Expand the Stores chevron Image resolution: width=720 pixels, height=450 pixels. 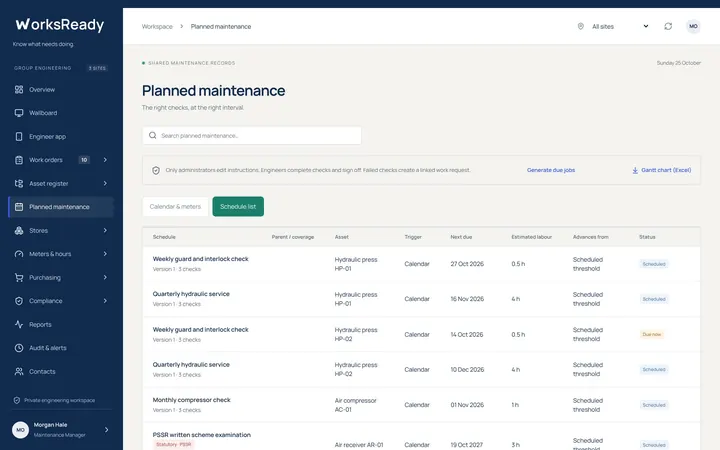(105, 231)
